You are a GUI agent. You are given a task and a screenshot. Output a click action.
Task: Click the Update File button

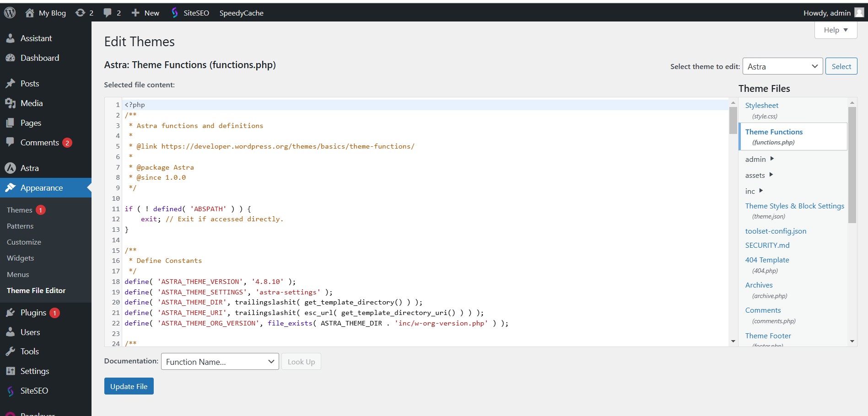coord(129,386)
